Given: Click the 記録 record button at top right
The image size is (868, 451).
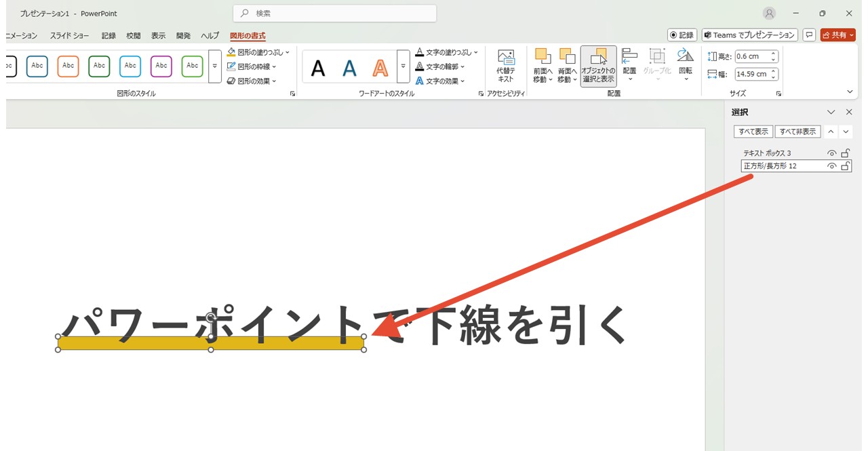Looking at the screenshot, I should click(682, 35).
